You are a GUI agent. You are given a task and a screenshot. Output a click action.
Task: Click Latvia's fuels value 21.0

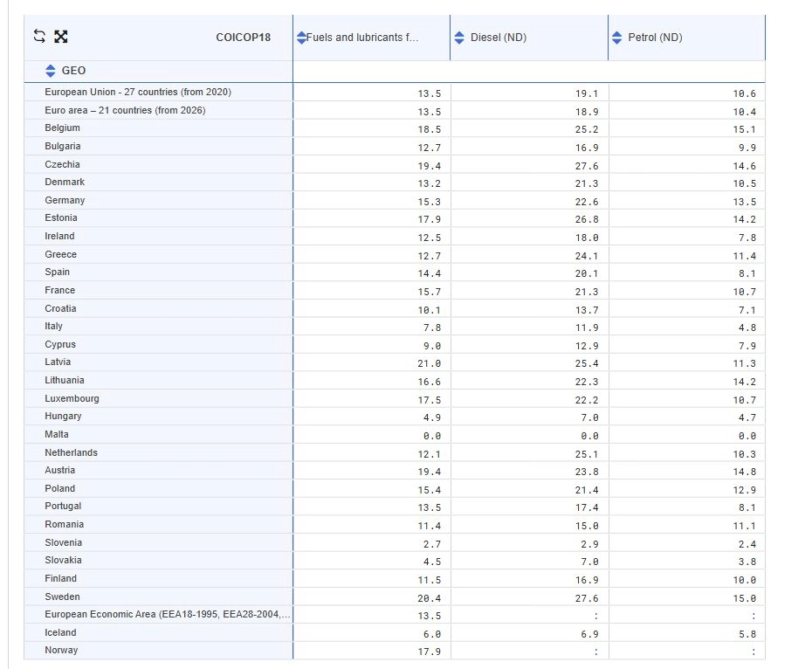coord(430,362)
